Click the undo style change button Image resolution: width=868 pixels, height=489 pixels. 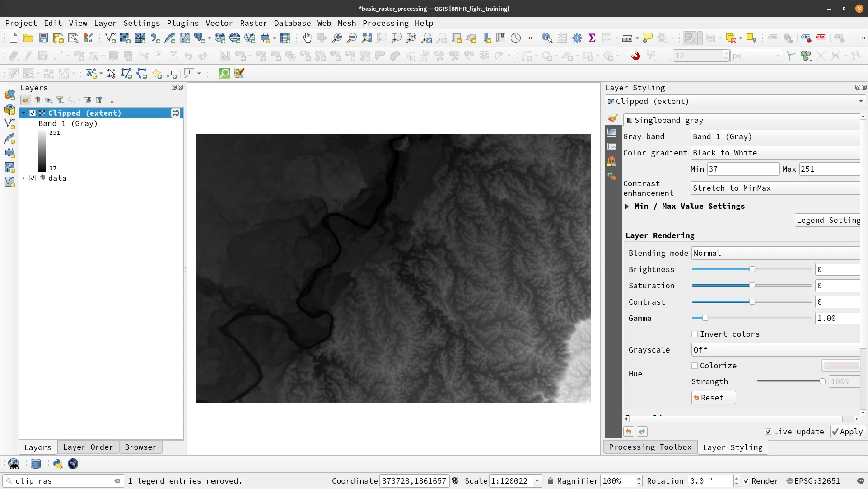pos(629,432)
